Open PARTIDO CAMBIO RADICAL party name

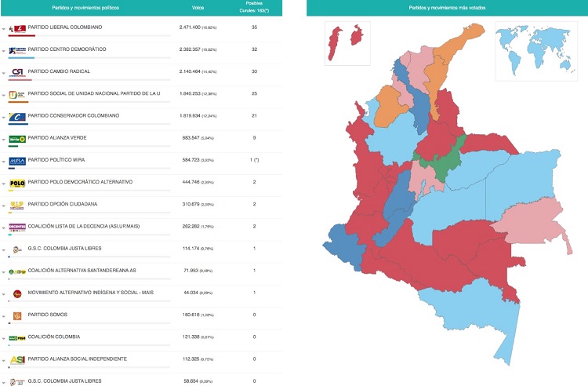(x=59, y=71)
